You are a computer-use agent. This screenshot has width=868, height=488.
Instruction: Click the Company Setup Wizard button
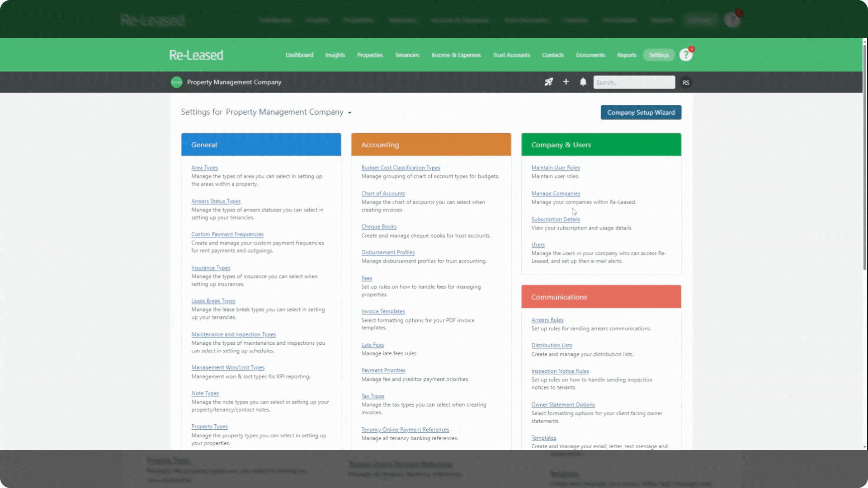641,113
